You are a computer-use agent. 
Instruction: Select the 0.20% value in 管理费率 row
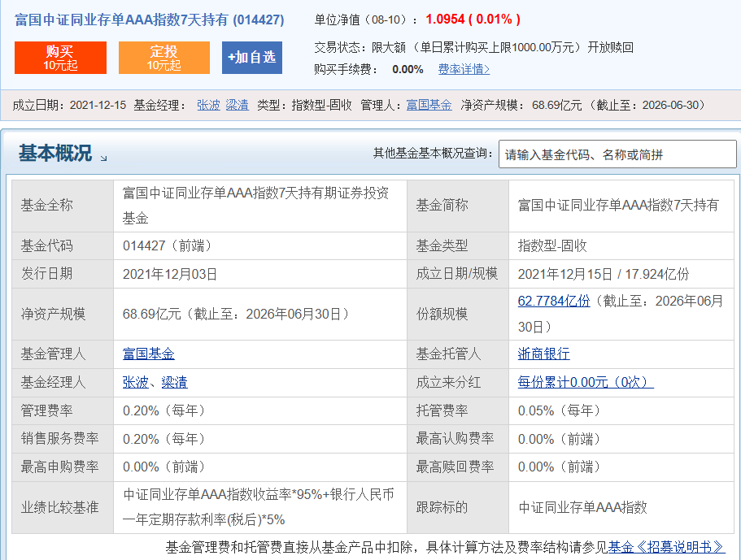point(141,410)
